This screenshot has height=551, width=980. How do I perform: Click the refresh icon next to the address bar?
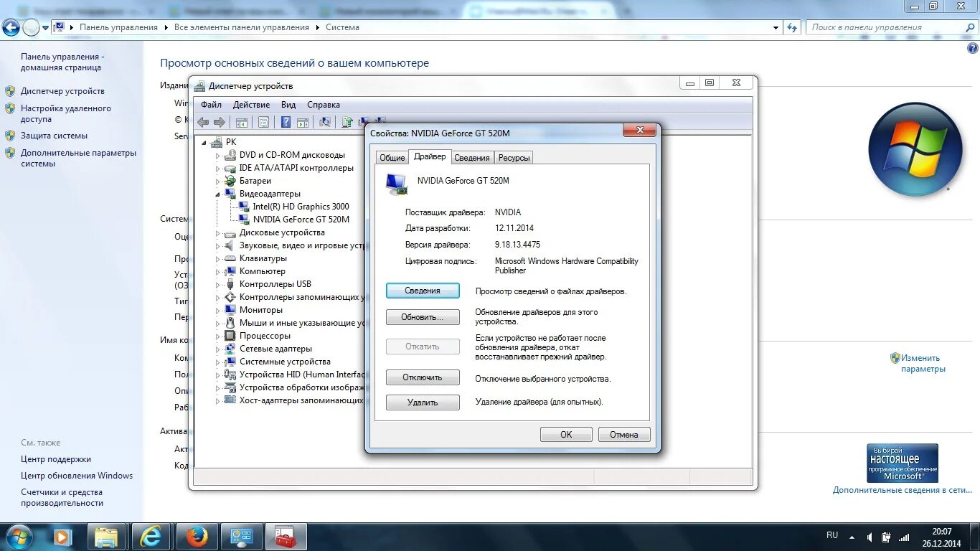tap(792, 27)
